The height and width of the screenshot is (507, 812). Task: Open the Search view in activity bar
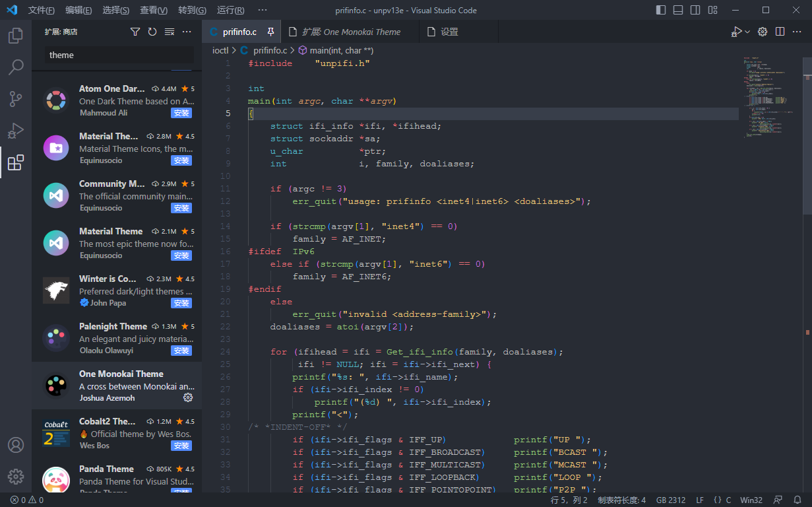(x=16, y=67)
